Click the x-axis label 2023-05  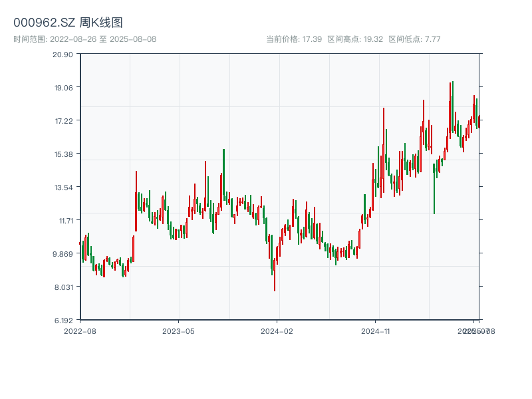click(178, 331)
